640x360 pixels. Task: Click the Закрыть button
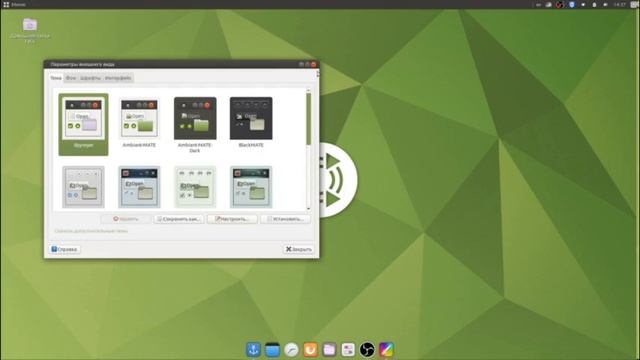(298, 249)
